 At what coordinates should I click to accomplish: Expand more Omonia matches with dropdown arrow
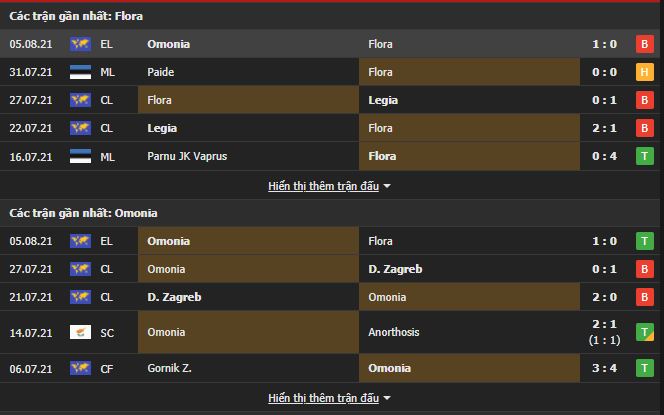387,398
